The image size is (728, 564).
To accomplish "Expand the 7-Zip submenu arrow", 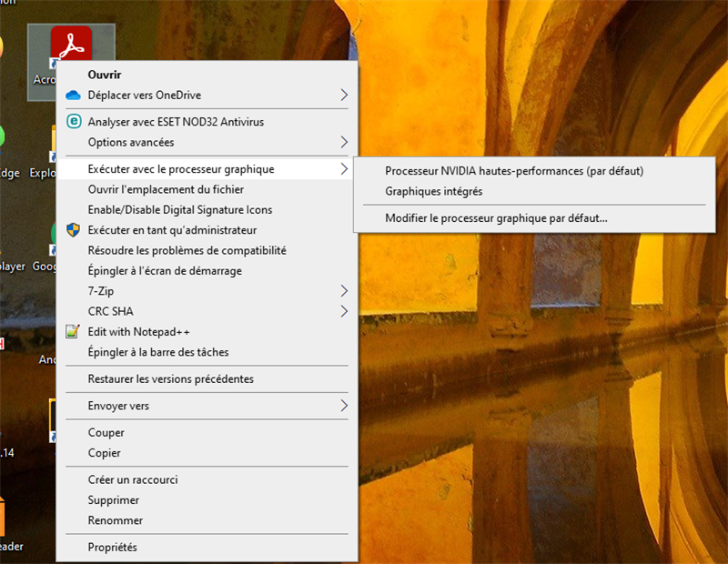I will [343, 291].
